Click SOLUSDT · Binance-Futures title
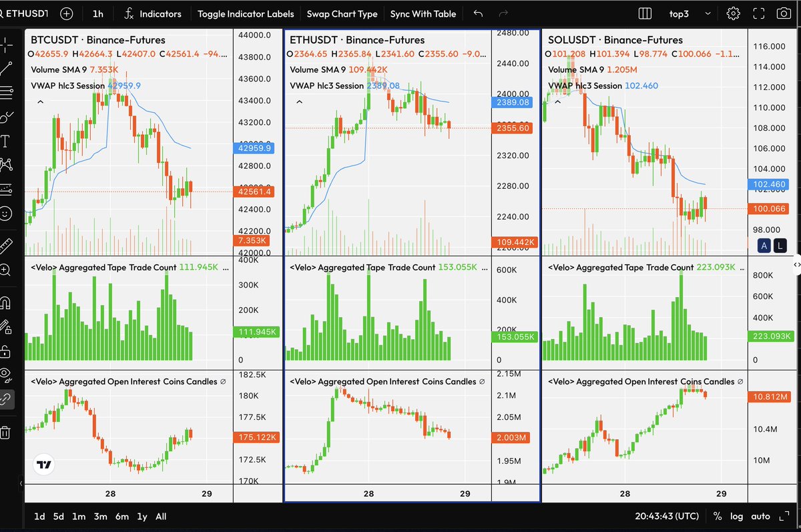 coord(615,40)
